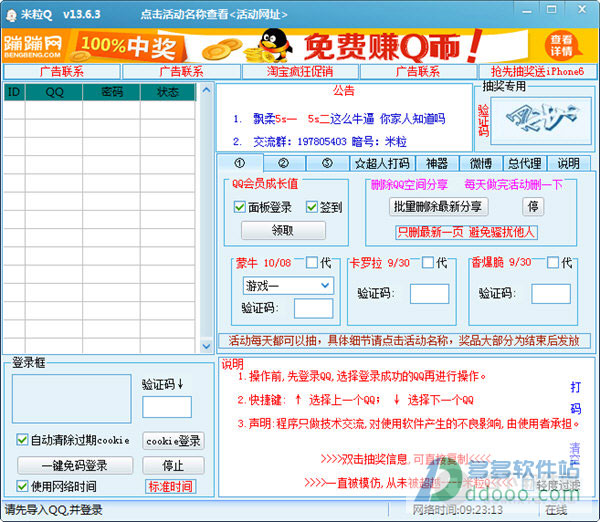Switch to tab ①
The width and height of the screenshot is (600, 522).
[x=240, y=163]
